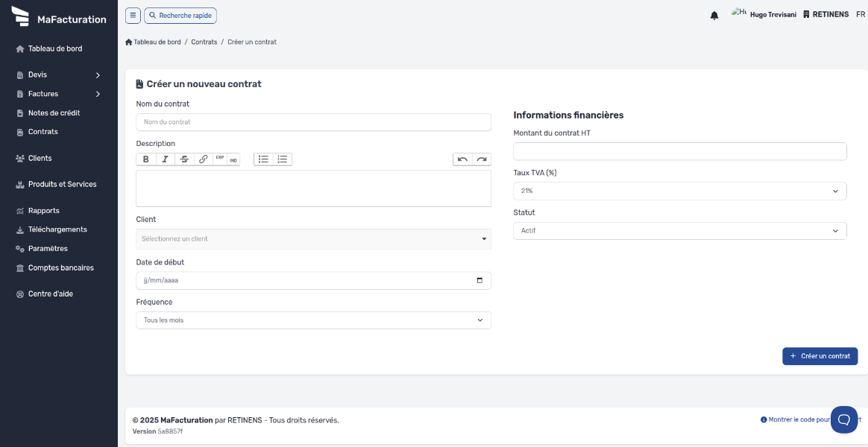
Task: Toggle the sidebar with hamburger button
Action: pos(133,15)
